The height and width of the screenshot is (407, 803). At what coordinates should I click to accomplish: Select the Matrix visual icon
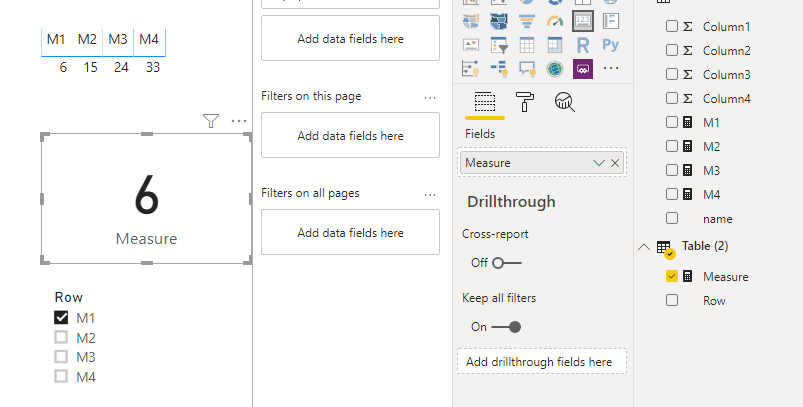[x=555, y=45]
